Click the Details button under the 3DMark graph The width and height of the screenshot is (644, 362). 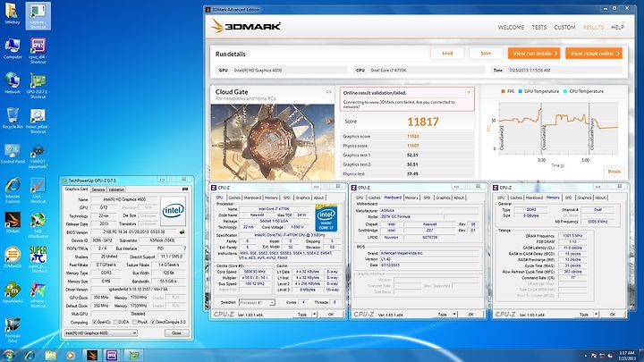tap(614, 172)
